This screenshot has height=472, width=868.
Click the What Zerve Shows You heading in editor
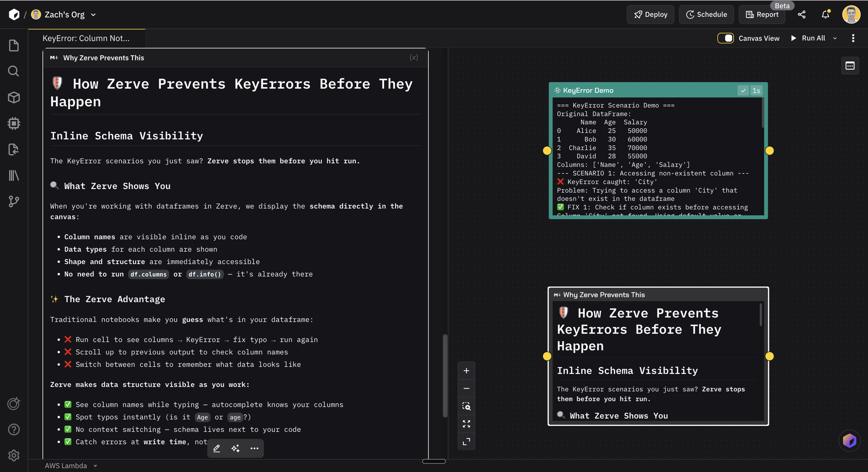pyautogui.click(x=117, y=186)
